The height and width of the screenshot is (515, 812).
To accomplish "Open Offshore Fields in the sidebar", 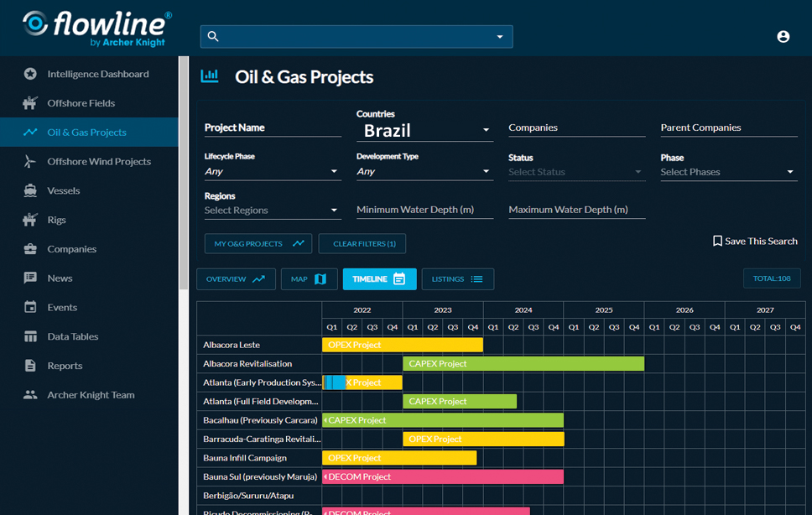I will coord(89,103).
